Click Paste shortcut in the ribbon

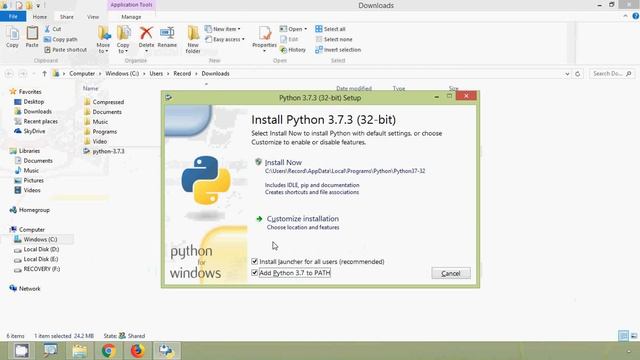click(x=65, y=50)
